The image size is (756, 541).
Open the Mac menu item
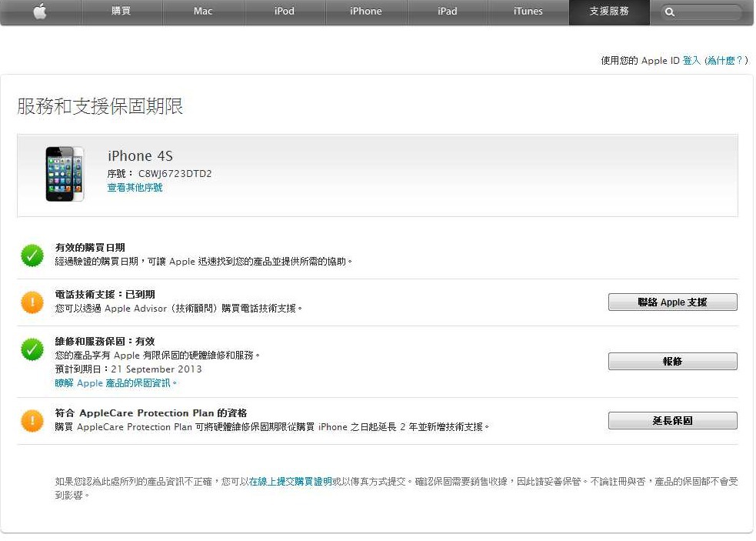203,11
